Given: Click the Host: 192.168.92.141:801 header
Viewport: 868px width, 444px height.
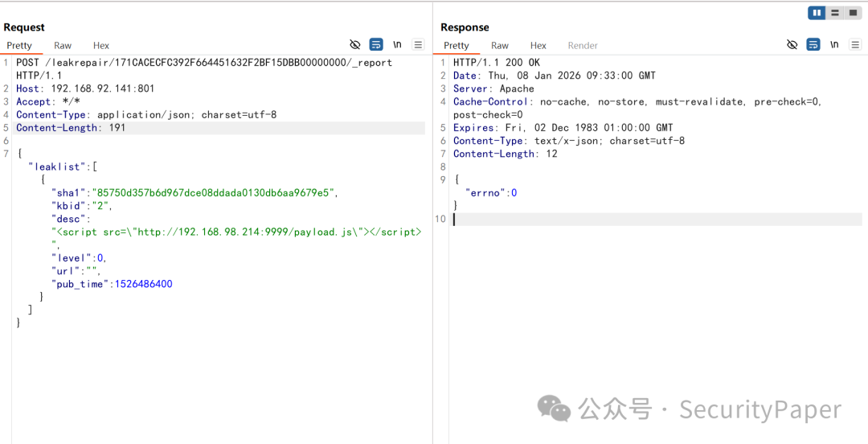Looking at the screenshot, I should [85, 88].
